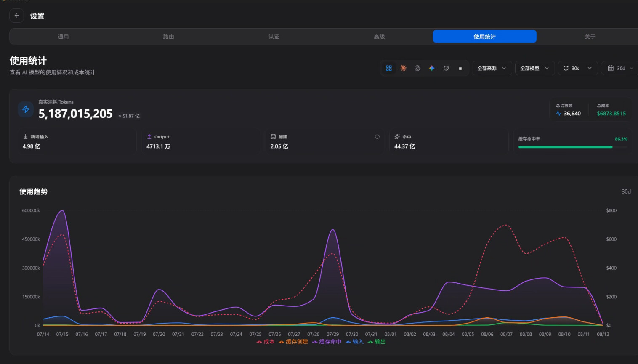Expand the 30s refresh interval dropdown
Image resolution: width=638 pixels, height=364 pixels.
pyautogui.click(x=578, y=68)
